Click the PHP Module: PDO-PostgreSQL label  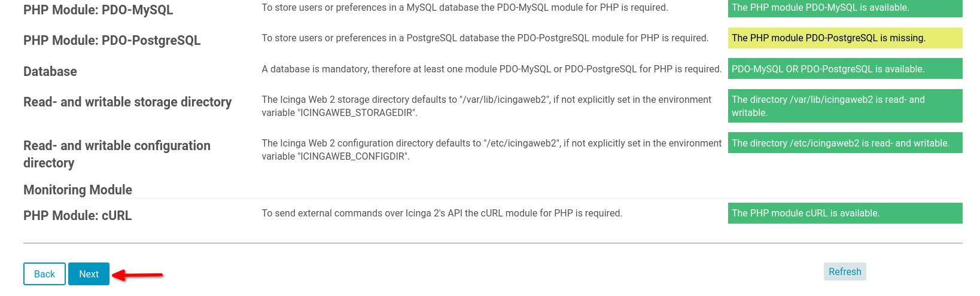[x=112, y=40]
